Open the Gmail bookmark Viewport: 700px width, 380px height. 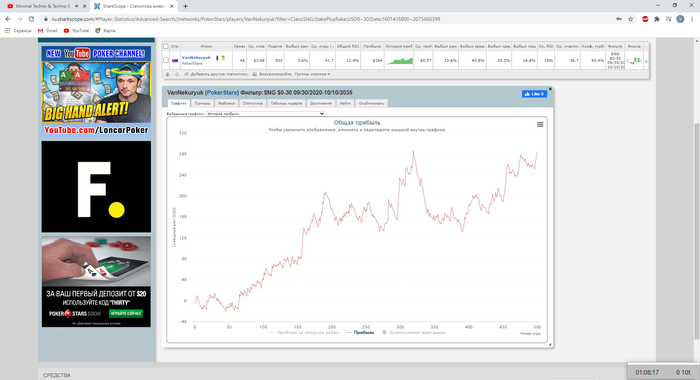[48, 31]
